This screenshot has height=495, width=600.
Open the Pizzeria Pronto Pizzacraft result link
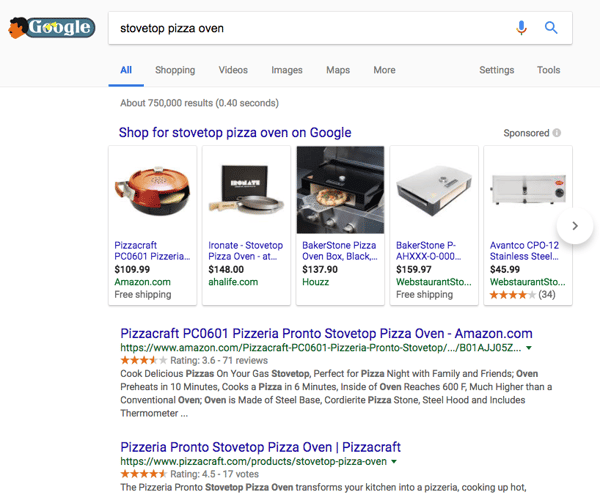point(260,447)
